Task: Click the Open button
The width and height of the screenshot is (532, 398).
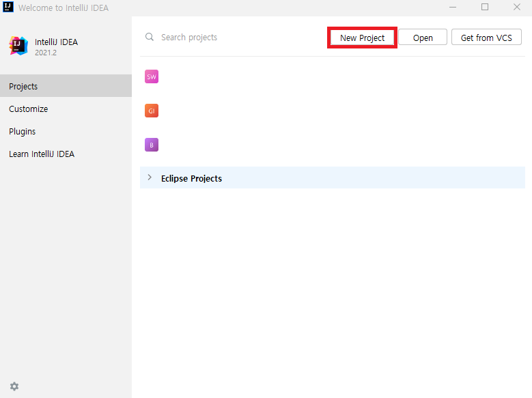Action: coord(423,38)
